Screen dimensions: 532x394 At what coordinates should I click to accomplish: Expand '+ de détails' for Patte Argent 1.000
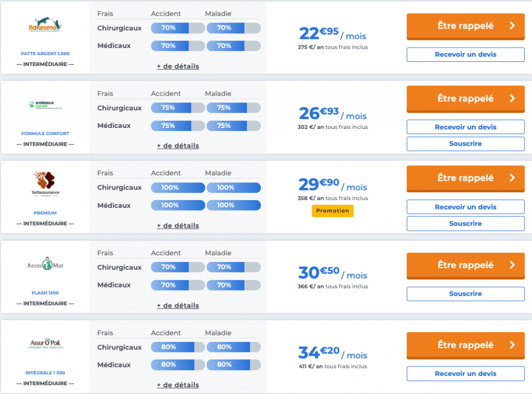tap(178, 67)
